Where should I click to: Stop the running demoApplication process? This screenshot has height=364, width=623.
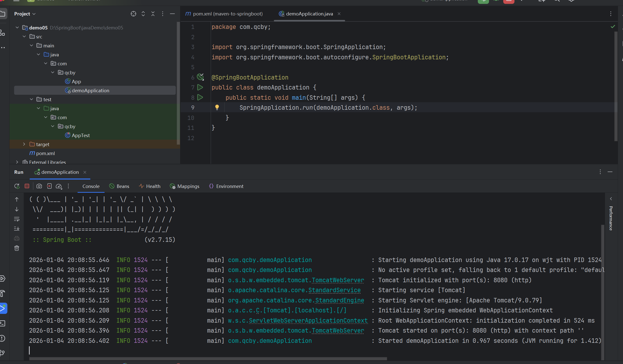pyautogui.click(x=27, y=186)
